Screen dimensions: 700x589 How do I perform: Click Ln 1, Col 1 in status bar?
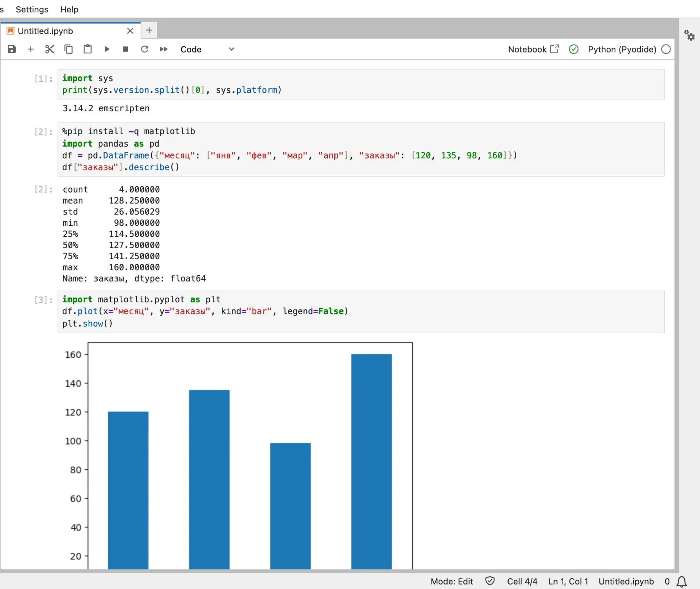pyautogui.click(x=568, y=581)
